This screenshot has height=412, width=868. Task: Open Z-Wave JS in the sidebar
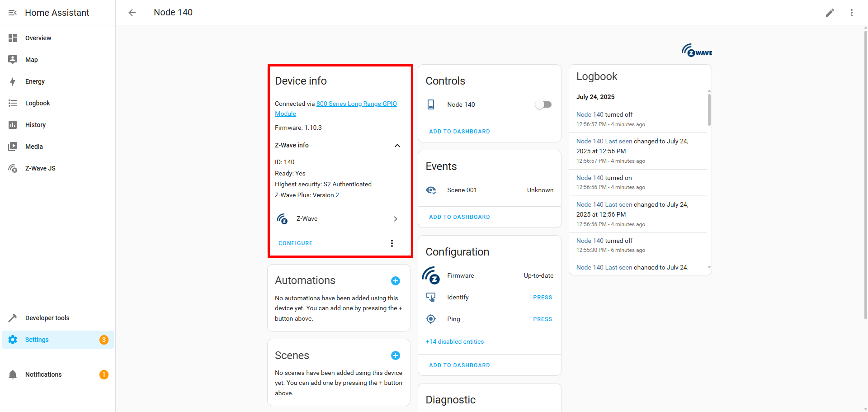[x=58, y=168]
